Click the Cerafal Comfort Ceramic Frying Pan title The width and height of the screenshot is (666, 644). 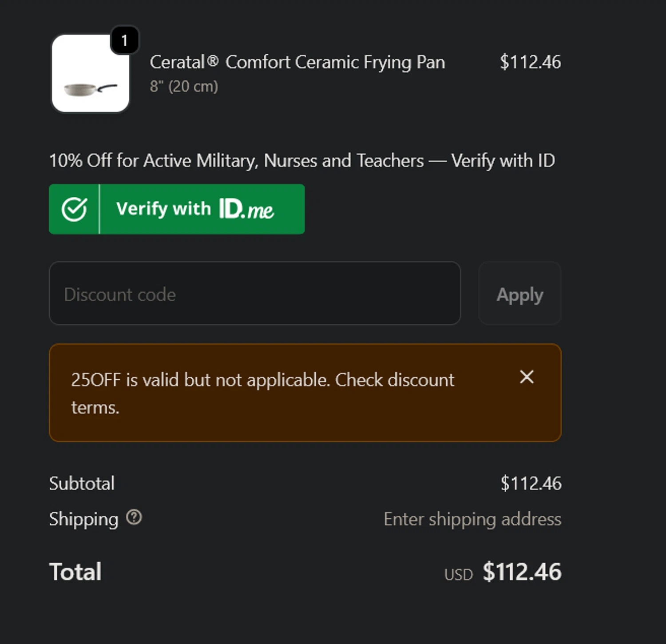(297, 62)
